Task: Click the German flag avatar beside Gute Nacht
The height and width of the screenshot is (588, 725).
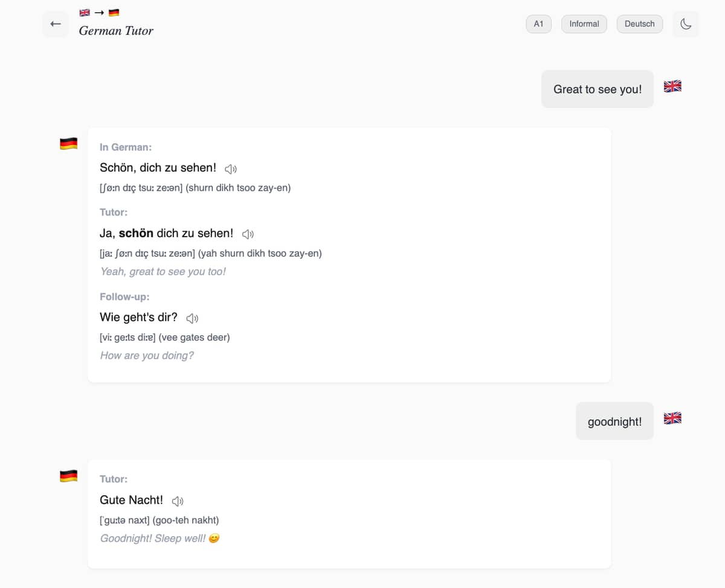Action: [x=69, y=476]
